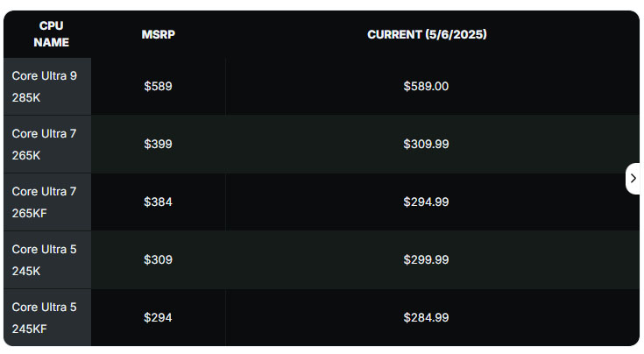Click the CURRENT (5/6/2025) column header

coord(427,34)
